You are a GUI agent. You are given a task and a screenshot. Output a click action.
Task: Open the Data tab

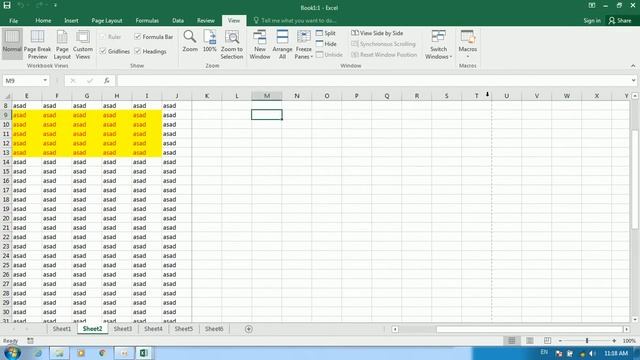coord(178,20)
